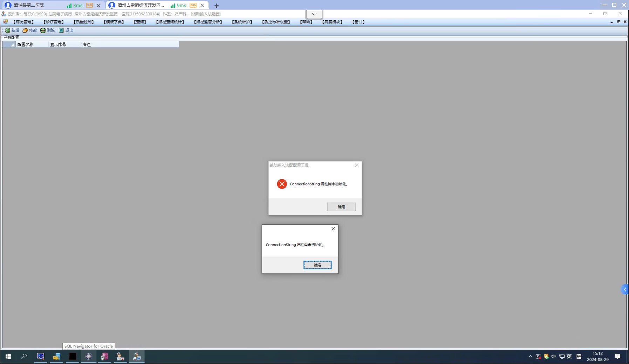This screenshot has width=629, height=364.
Task: Click the 拼 input mode tray icon
Action: 579,356
